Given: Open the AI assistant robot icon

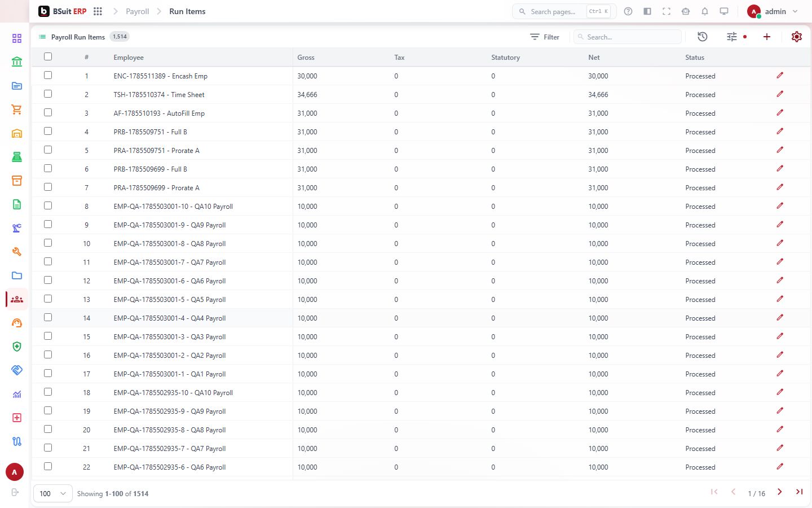Looking at the screenshot, I should (686, 11).
